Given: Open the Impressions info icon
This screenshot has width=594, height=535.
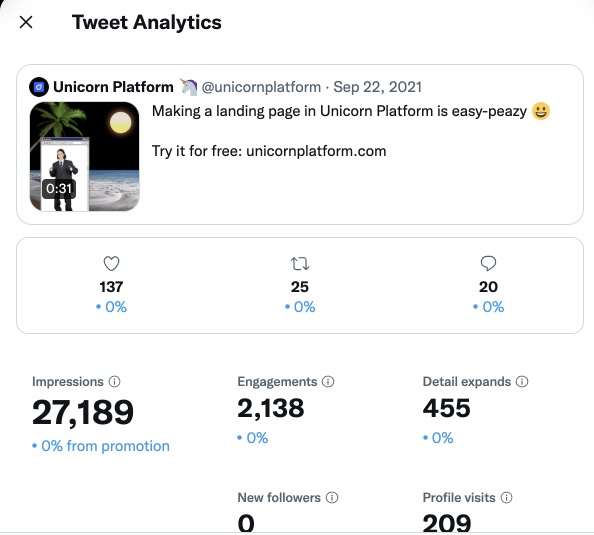Looking at the screenshot, I should [114, 382].
